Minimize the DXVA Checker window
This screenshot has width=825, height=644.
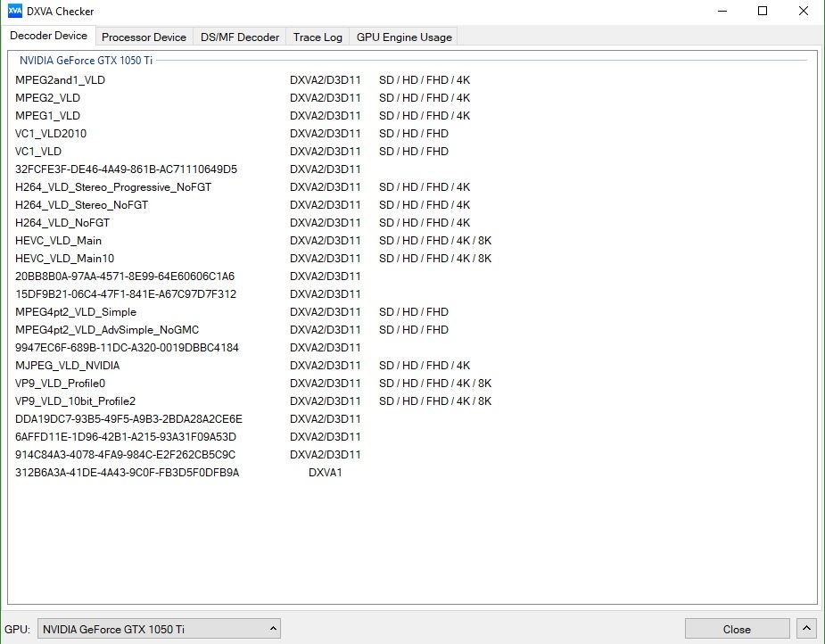pyautogui.click(x=722, y=11)
